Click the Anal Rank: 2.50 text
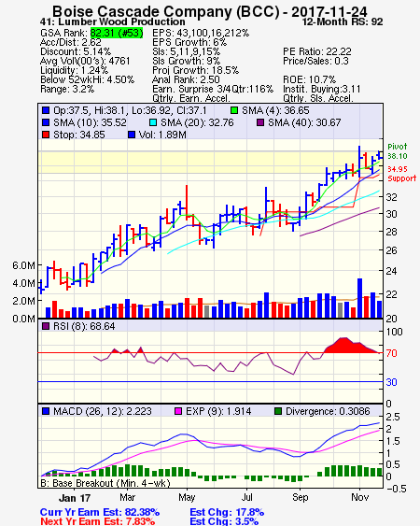The width and height of the screenshot is (420, 526). point(186,79)
